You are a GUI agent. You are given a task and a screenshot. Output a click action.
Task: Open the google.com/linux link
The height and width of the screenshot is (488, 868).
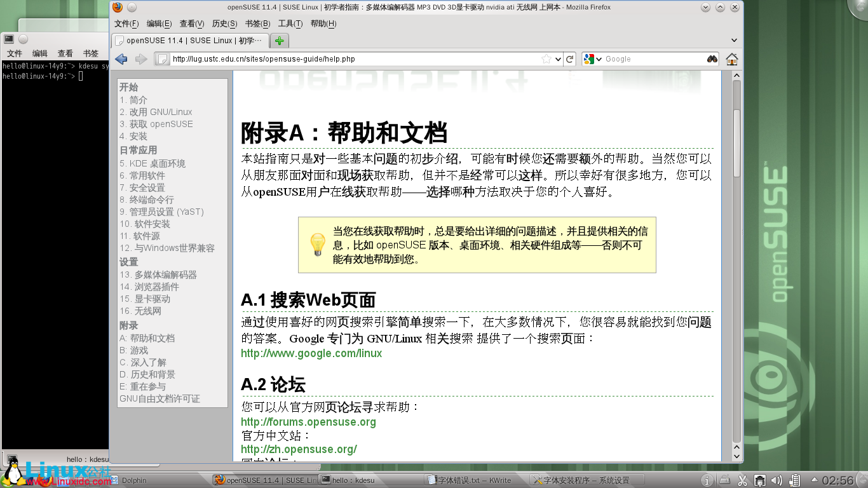click(311, 353)
